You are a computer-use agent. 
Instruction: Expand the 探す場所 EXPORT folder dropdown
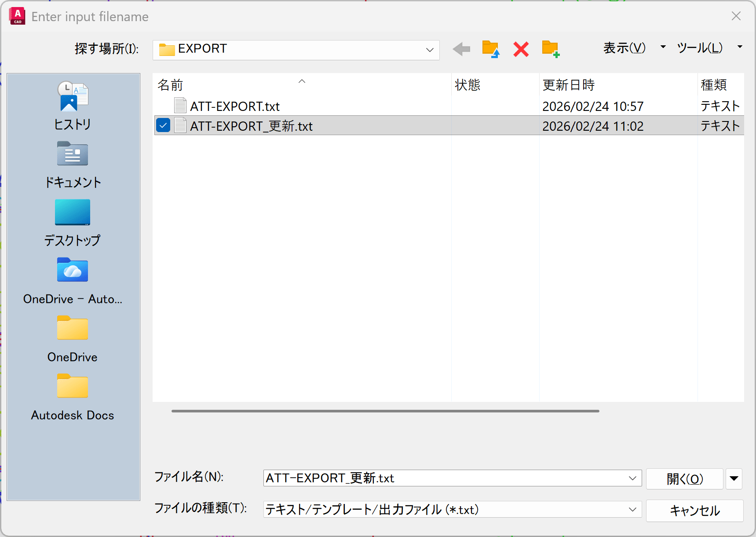[x=430, y=50]
